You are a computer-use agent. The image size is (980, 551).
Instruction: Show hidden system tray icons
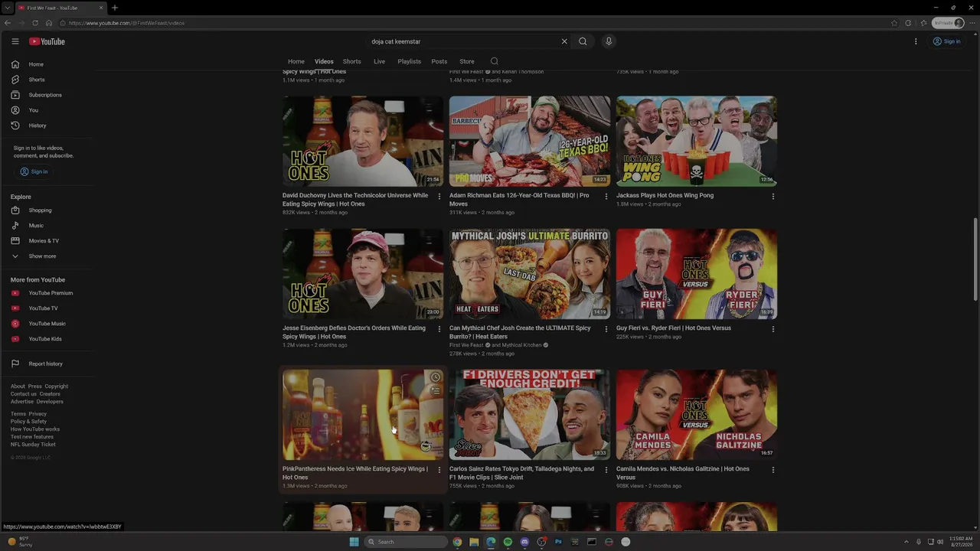(906, 542)
